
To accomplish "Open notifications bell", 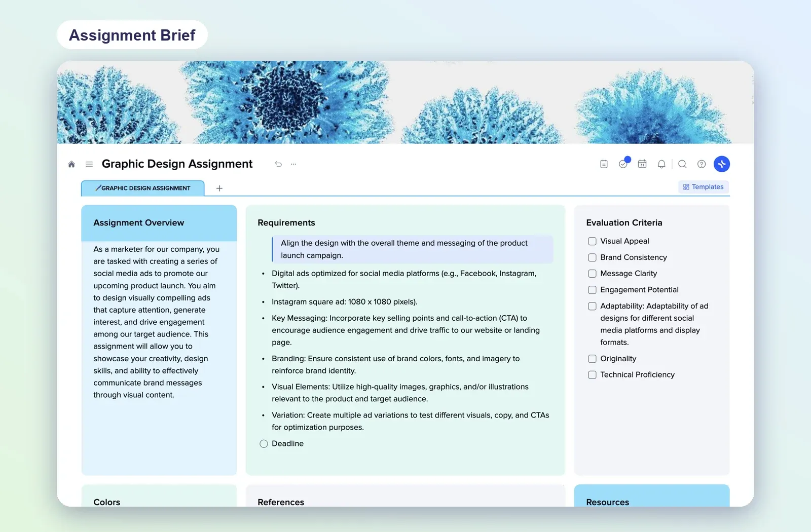I will (661, 164).
